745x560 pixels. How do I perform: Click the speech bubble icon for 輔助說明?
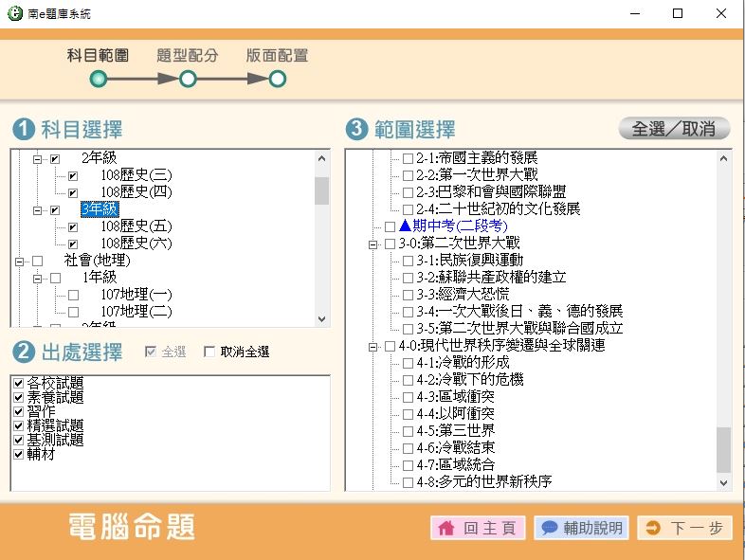(x=549, y=529)
